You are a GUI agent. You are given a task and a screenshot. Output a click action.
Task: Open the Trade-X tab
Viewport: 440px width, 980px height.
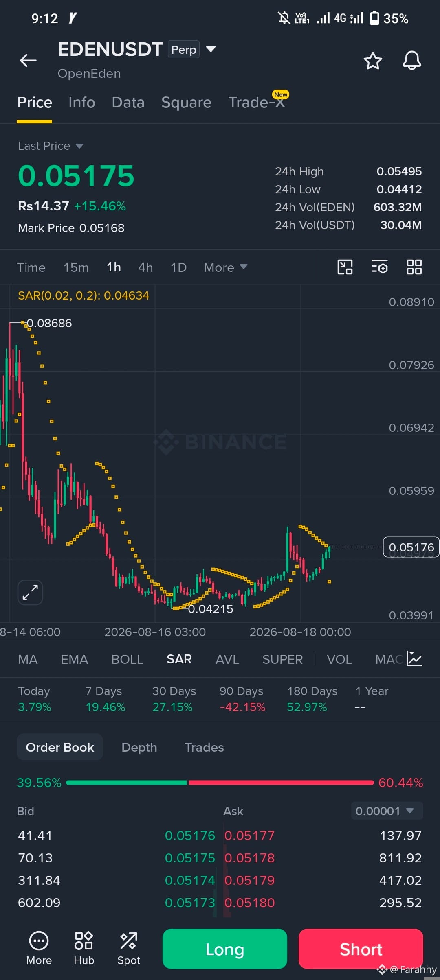point(257,103)
